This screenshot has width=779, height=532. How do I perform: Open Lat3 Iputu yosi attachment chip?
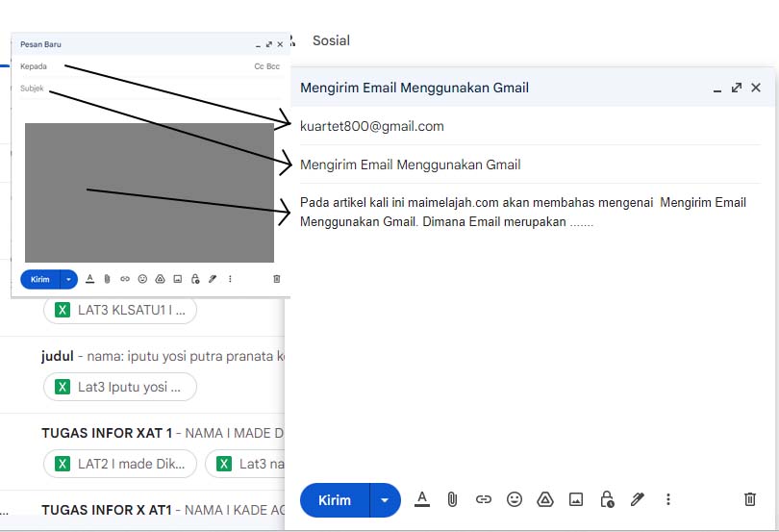[x=120, y=387]
